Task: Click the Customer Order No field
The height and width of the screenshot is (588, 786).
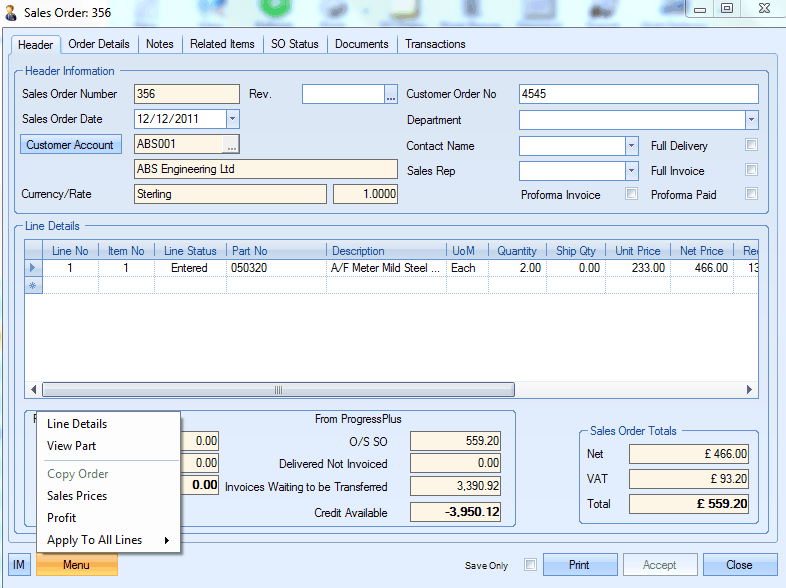Action: 638,95
